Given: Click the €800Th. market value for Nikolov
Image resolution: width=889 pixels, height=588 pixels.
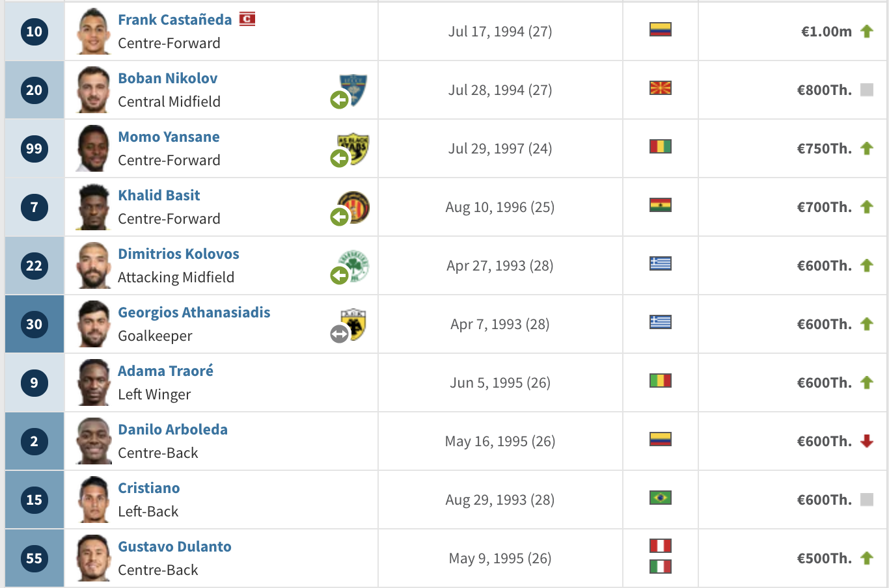Looking at the screenshot, I should tap(824, 90).
